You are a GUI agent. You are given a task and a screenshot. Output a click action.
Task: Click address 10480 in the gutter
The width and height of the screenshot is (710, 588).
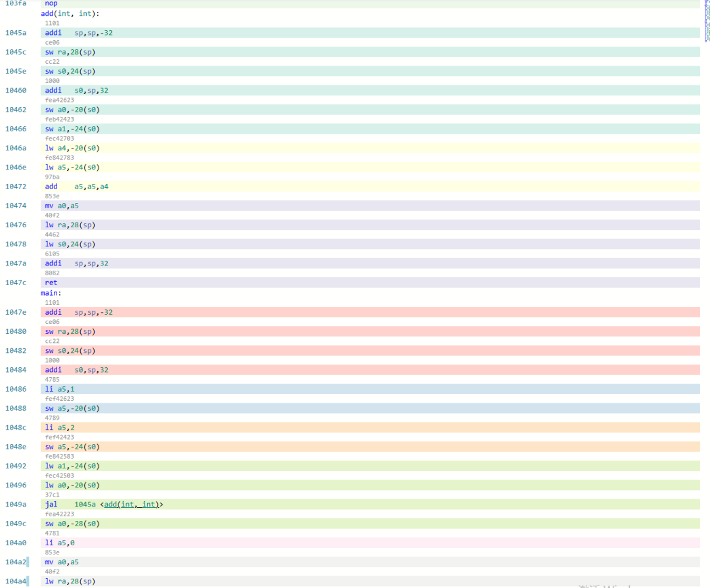pos(16,331)
